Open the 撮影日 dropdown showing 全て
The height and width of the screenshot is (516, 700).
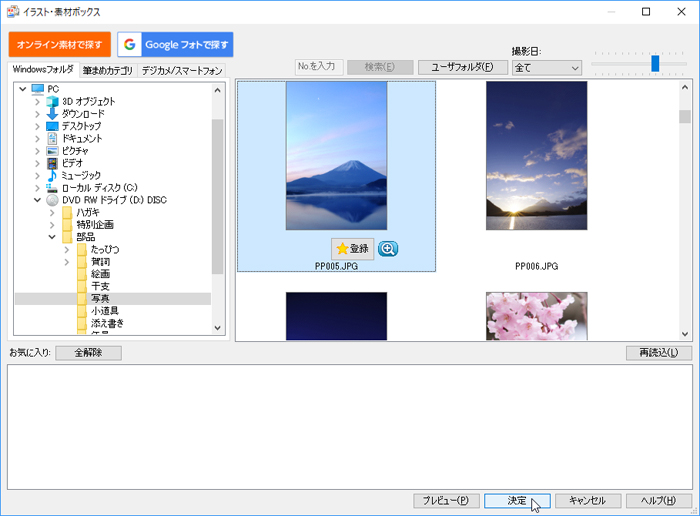click(x=546, y=68)
